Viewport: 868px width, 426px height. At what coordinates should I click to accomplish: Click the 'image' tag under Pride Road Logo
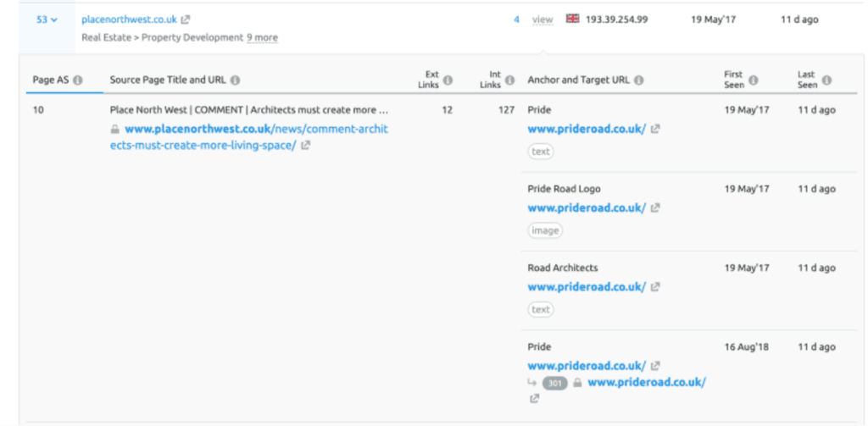pyautogui.click(x=545, y=230)
